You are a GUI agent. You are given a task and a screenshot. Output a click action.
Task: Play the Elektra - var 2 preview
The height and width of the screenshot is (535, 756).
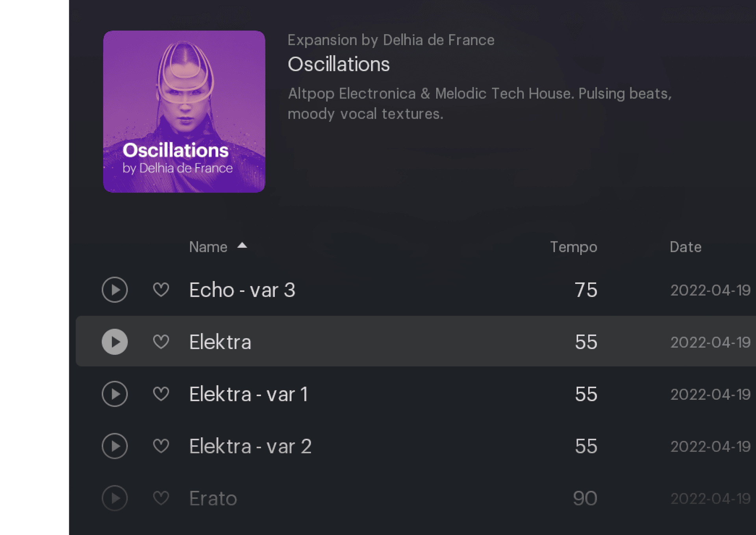coord(115,446)
